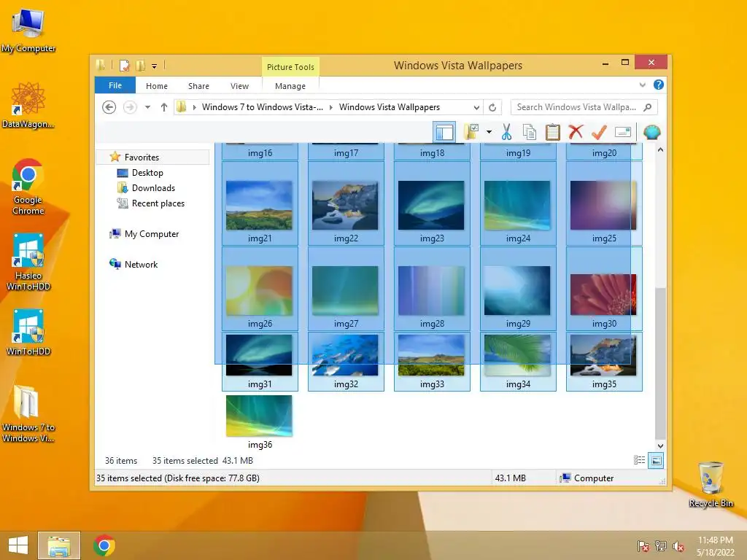Screen dimensions: 747x560
Task: Open the File menu tab
Action: (115, 85)
